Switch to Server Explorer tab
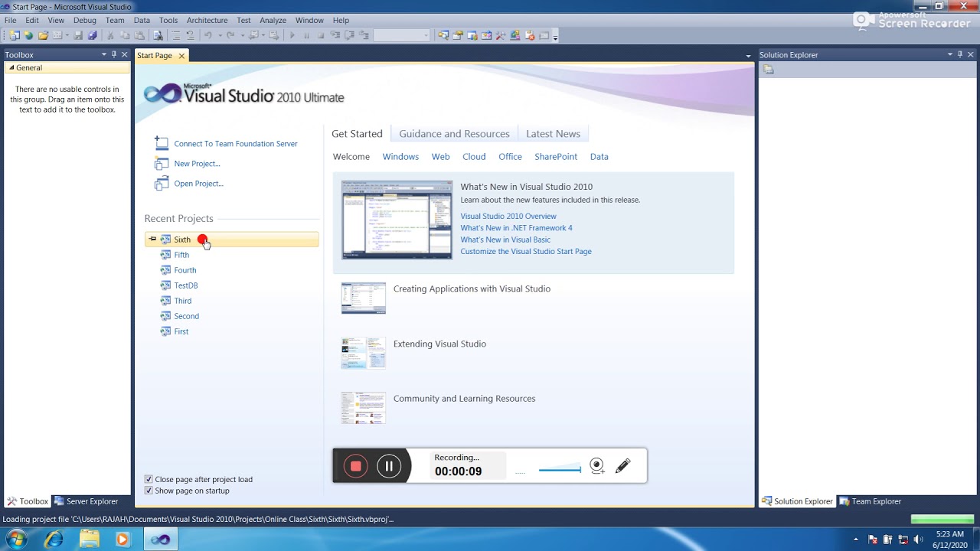This screenshot has height=551, width=980. point(86,501)
